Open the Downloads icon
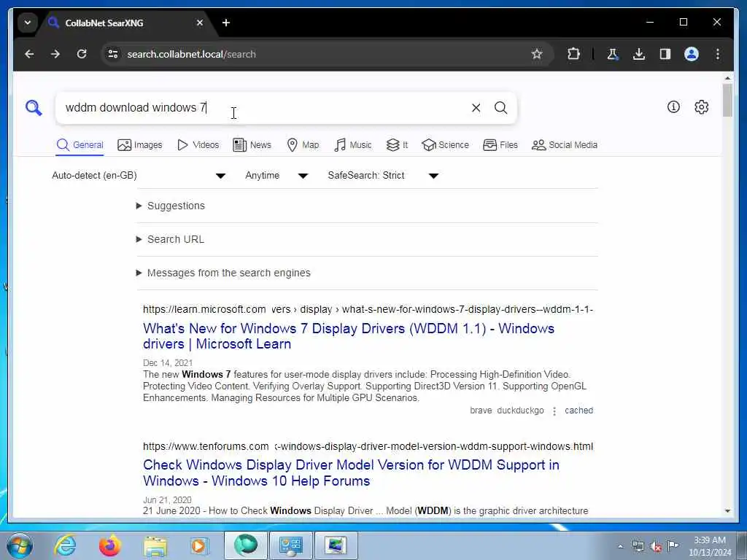The height and width of the screenshot is (560, 747). [639, 54]
